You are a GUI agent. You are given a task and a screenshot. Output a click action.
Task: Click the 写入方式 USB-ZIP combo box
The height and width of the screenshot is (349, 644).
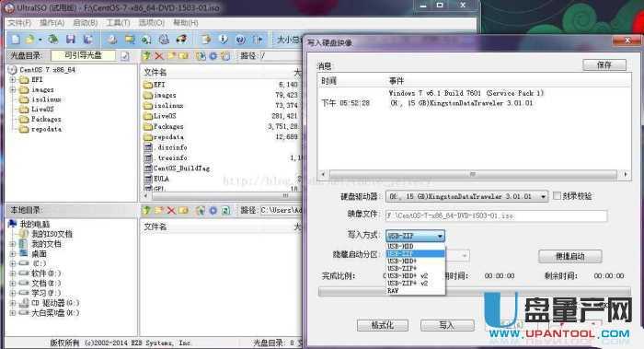(415, 236)
